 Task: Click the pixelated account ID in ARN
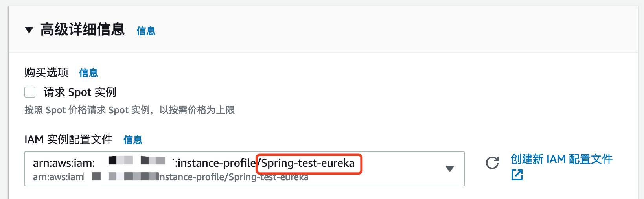[136, 160]
